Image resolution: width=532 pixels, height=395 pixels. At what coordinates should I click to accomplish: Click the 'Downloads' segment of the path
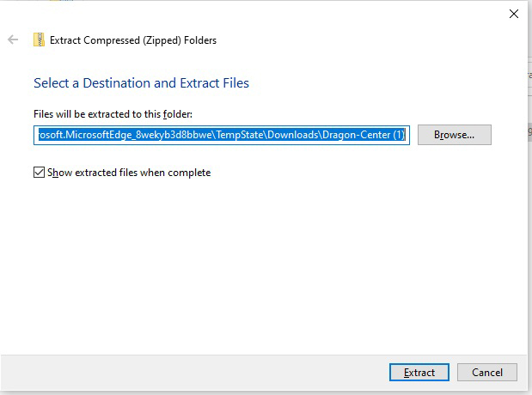(x=300, y=135)
